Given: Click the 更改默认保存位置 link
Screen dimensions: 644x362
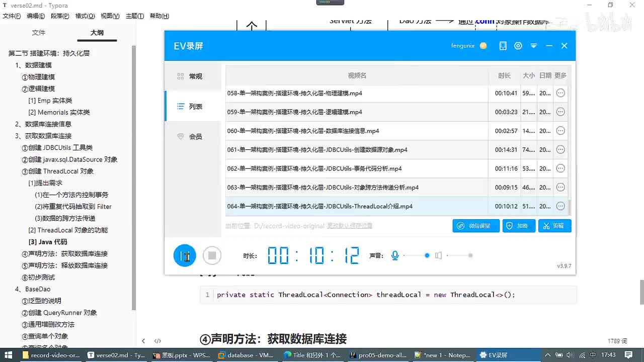Looking at the screenshot, I should click(x=350, y=226).
